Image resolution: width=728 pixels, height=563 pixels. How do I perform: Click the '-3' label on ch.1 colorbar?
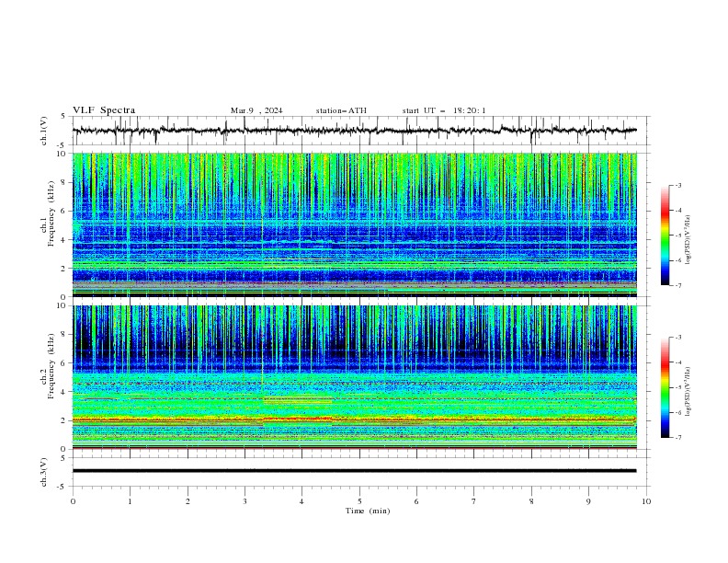(678, 185)
